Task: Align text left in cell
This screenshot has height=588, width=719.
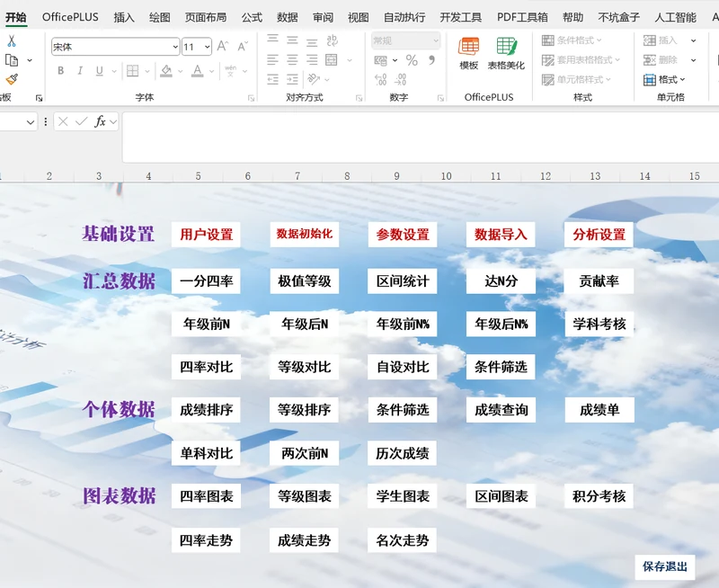Action: point(273,59)
